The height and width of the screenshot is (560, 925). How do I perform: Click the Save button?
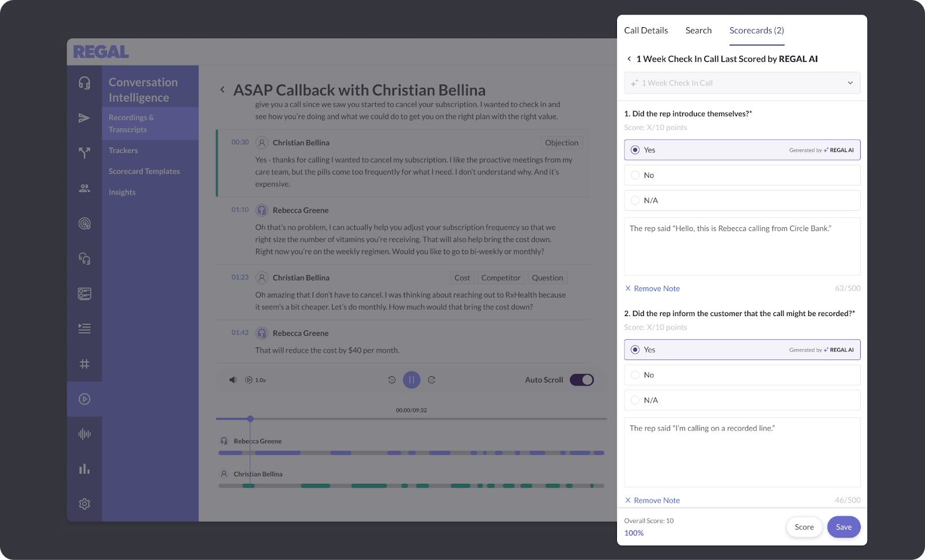coord(844,527)
